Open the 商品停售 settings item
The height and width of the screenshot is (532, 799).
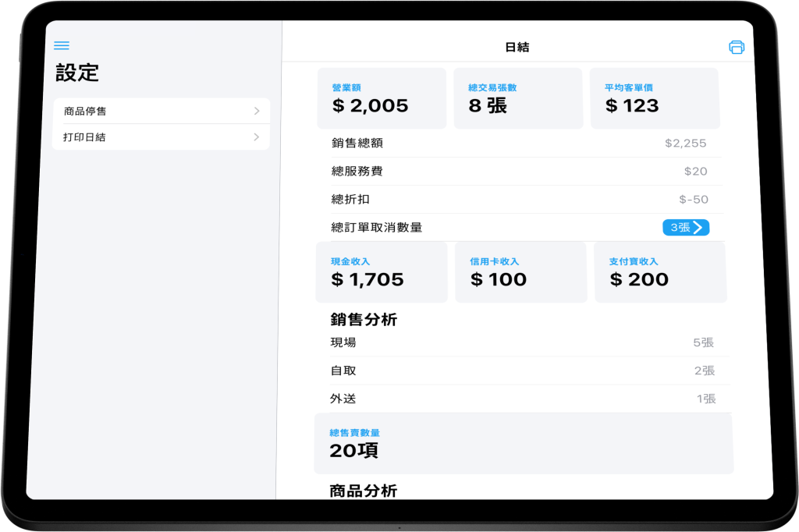(161, 112)
